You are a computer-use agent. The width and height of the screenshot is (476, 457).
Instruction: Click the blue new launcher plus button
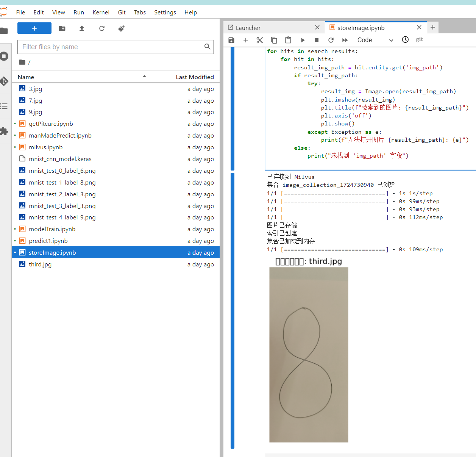34,28
